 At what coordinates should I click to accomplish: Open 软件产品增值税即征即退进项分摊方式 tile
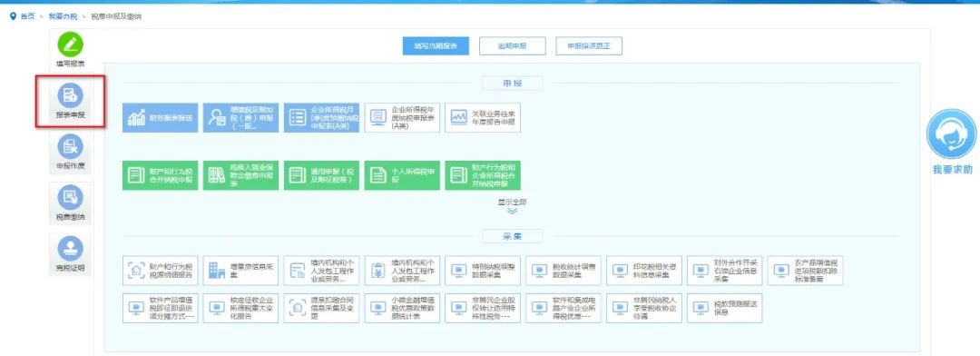pos(160,308)
